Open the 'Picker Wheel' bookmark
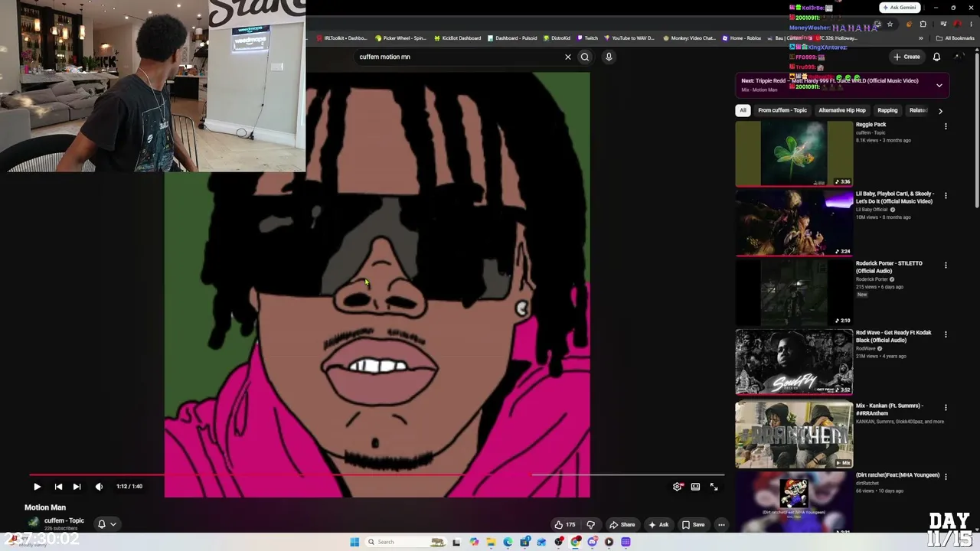 tap(400, 38)
